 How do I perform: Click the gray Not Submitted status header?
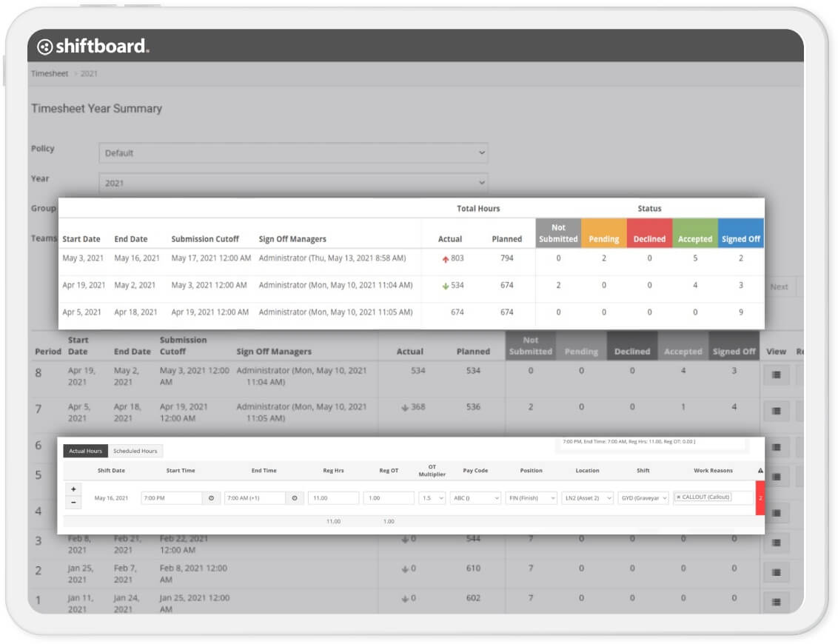pos(558,233)
